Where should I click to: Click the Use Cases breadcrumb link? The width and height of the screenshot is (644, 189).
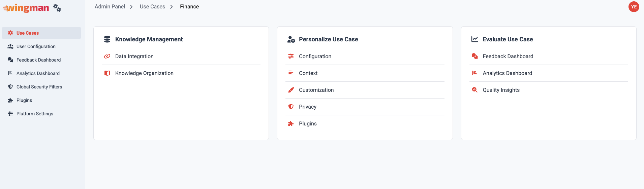click(x=152, y=7)
